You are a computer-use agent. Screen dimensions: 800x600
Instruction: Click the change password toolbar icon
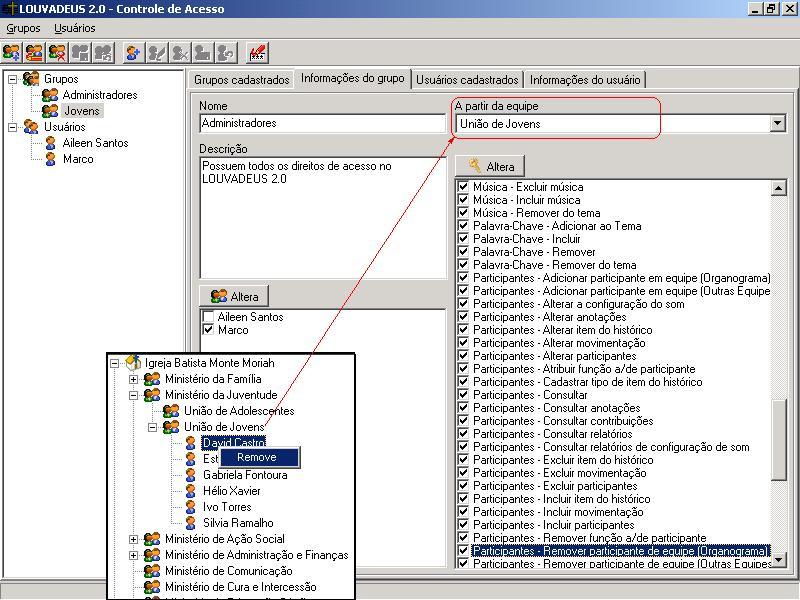(x=257, y=53)
